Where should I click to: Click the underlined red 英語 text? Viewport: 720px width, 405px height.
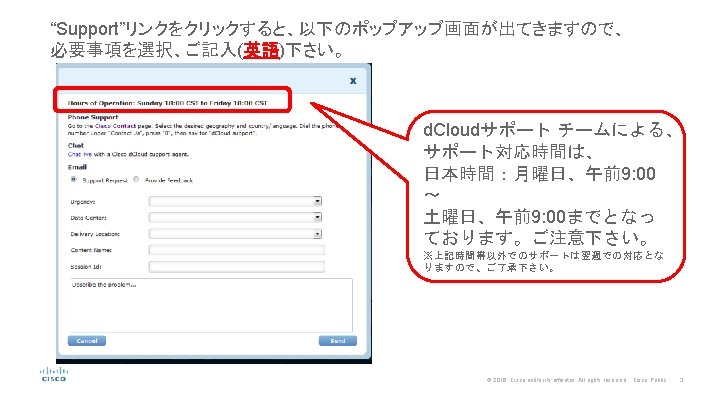coord(261,50)
